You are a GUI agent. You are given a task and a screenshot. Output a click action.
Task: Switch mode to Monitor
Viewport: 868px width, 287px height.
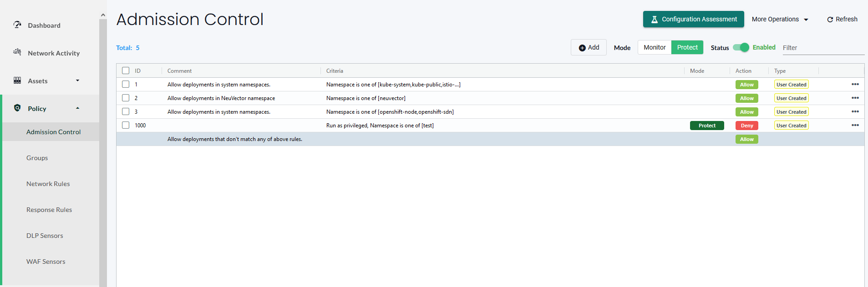[655, 47]
